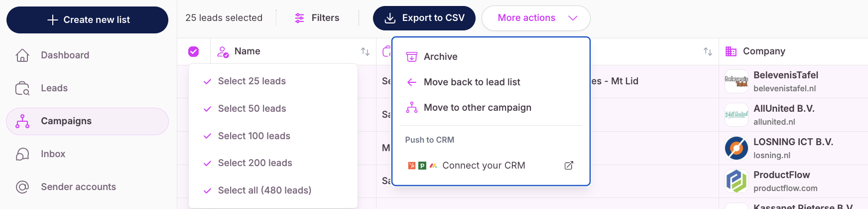
Task: Go to Leads in the sidebar
Action: (87, 88)
